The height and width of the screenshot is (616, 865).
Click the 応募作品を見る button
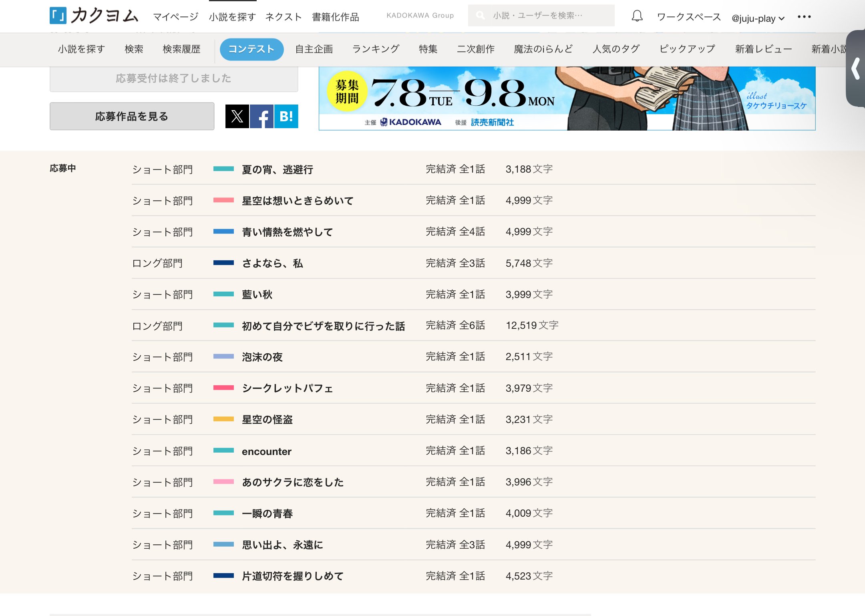tap(132, 117)
